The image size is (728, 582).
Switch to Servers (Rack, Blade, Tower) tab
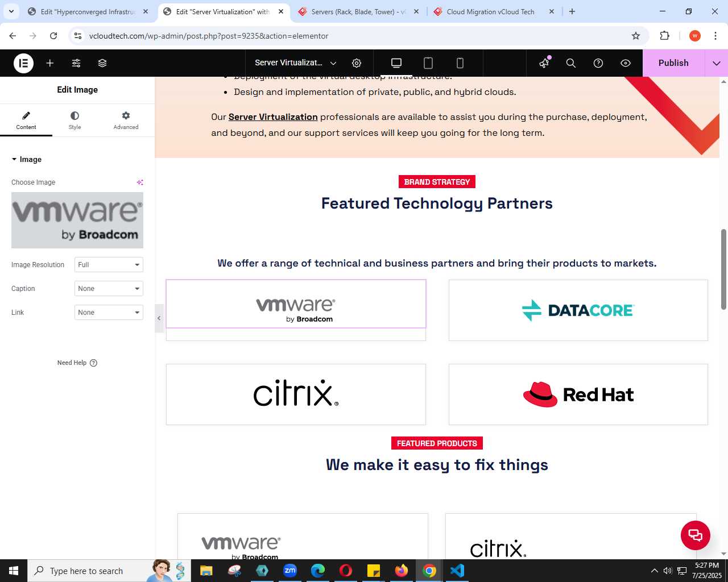[x=357, y=11]
